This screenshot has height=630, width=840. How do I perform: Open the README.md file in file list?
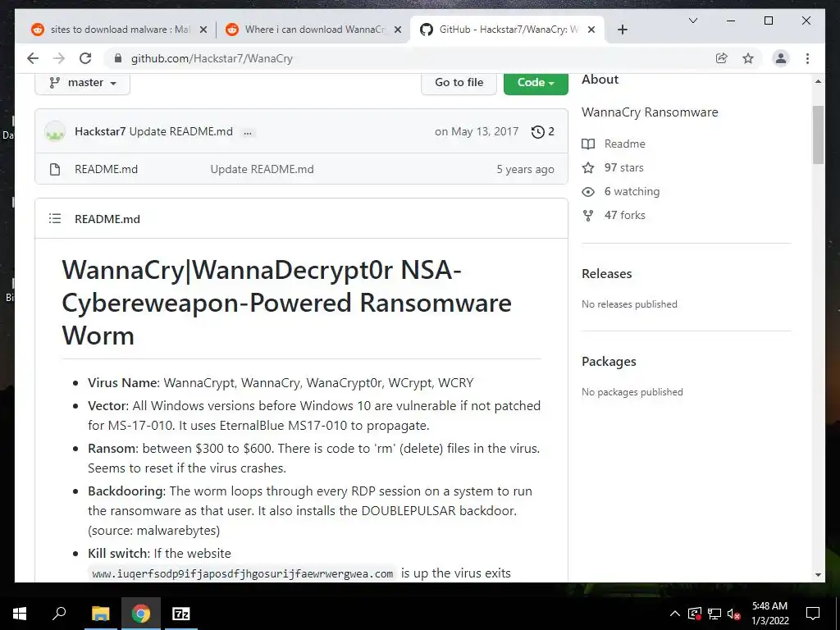pos(106,169)
